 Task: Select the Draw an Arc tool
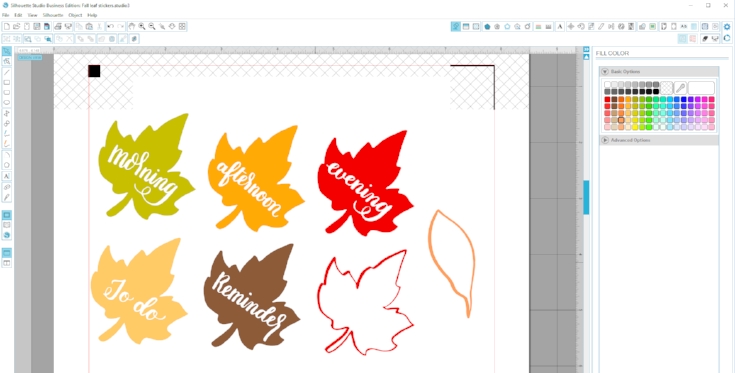(7, 155)
